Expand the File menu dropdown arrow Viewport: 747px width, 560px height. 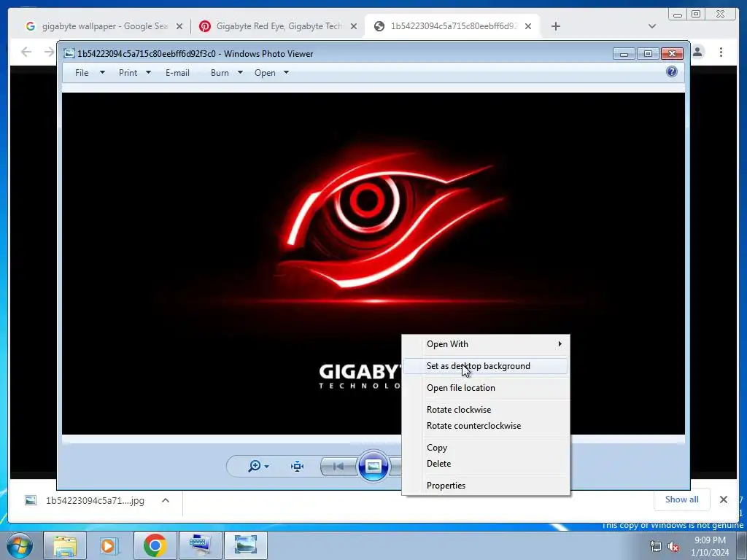[x=102, y=72]
